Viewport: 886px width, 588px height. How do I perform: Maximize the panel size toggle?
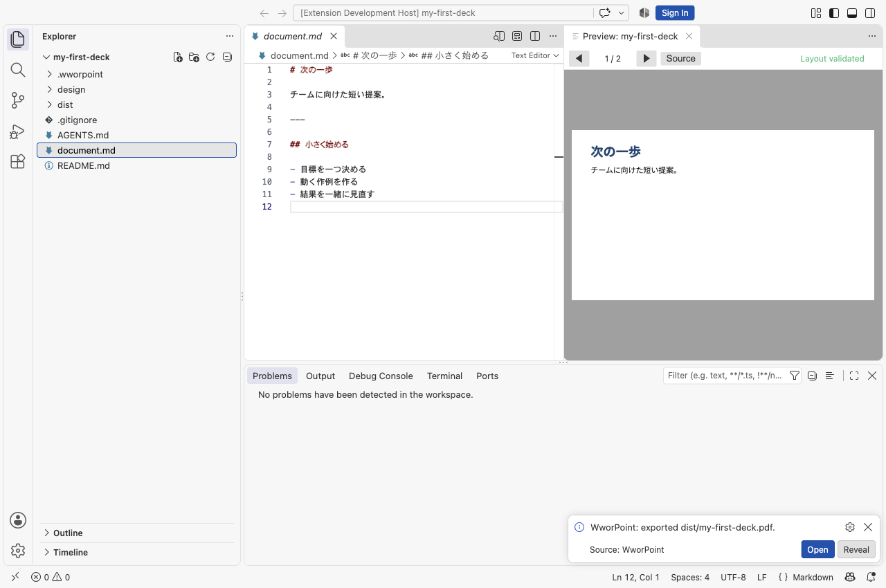(854, 376)
